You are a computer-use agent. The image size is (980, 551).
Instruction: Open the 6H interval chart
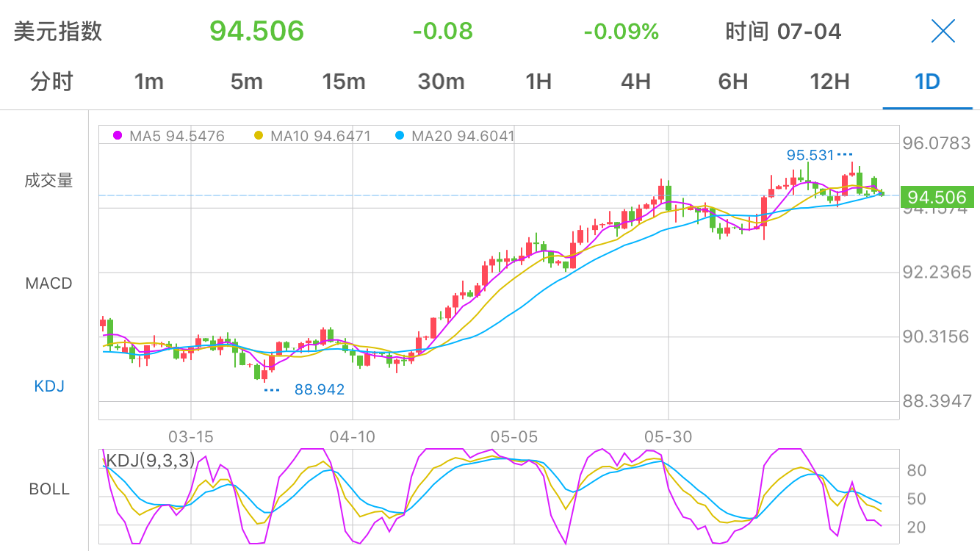(x=732, y=82)
